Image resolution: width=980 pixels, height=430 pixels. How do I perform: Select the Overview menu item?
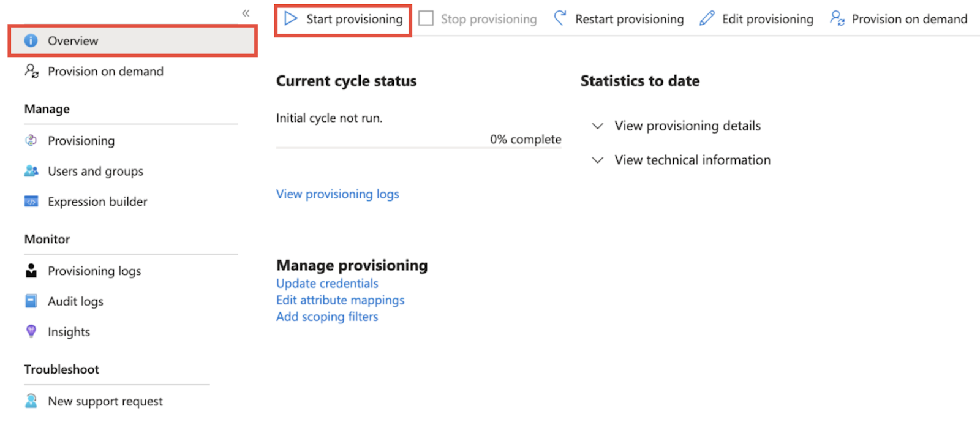pos(132,40)
